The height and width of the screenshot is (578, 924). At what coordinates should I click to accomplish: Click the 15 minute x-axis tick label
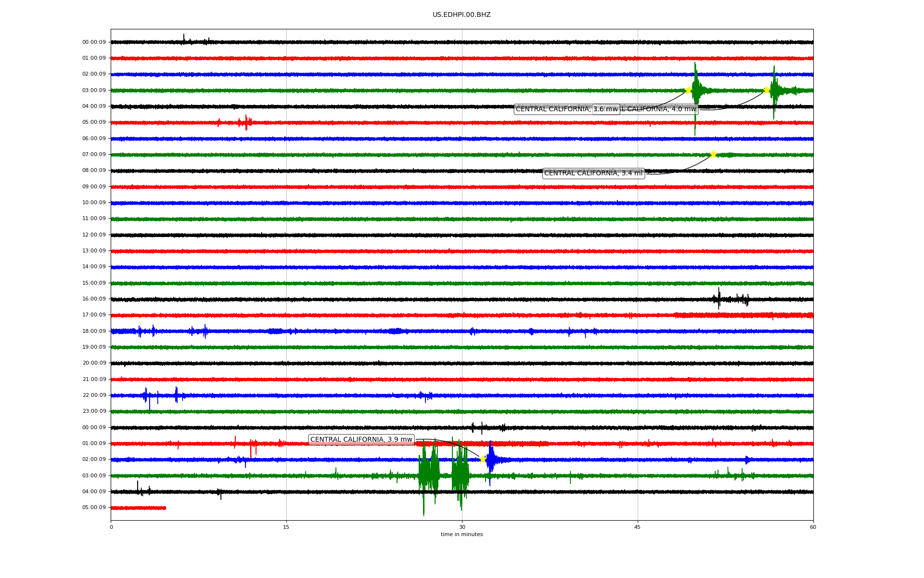pos(286,527)
